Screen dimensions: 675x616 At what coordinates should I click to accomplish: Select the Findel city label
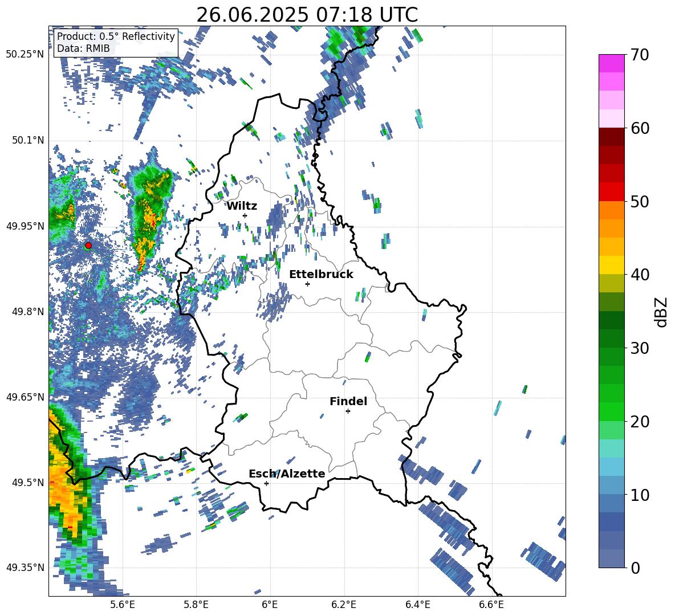point(348,401)
